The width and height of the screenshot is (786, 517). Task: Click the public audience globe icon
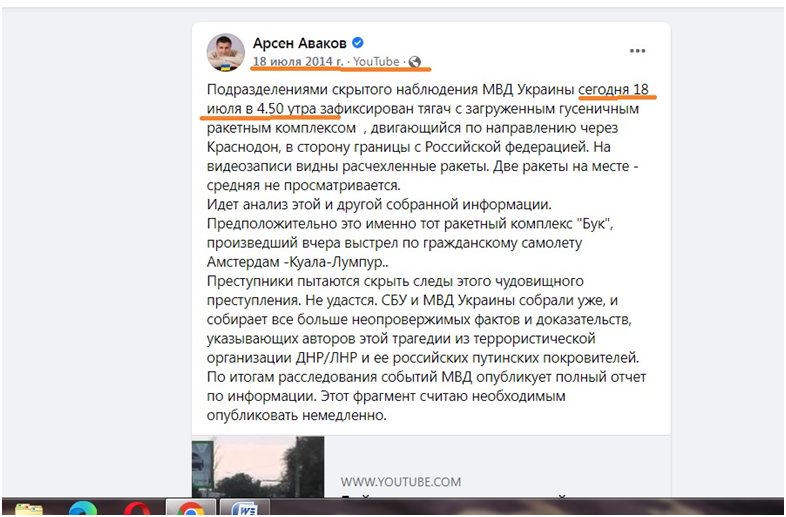(415, 62)
